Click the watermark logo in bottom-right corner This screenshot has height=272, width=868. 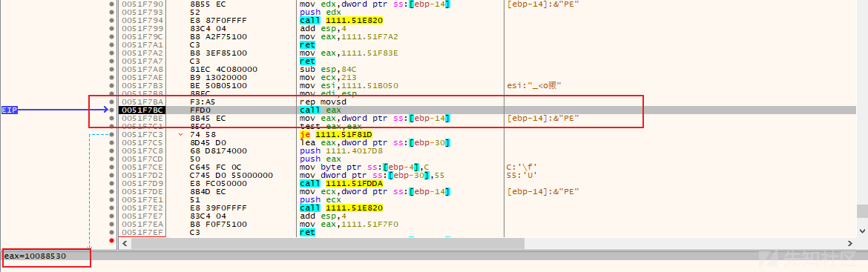pyautogui.click(x=815, y=258)
